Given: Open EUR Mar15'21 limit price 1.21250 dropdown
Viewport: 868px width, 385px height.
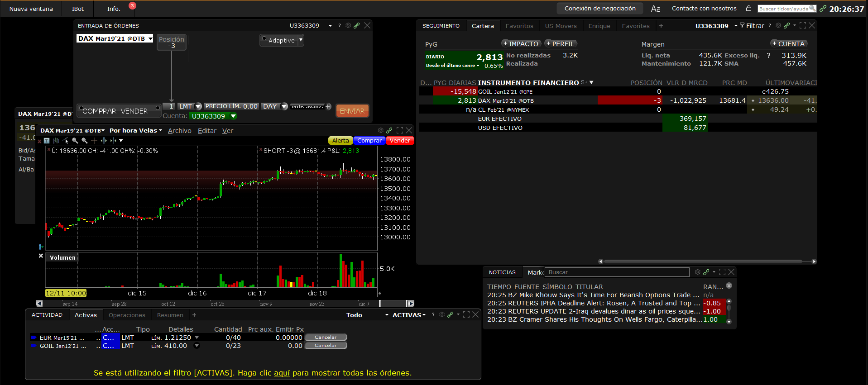Looking at the screenshot, I should coord(197,337).
